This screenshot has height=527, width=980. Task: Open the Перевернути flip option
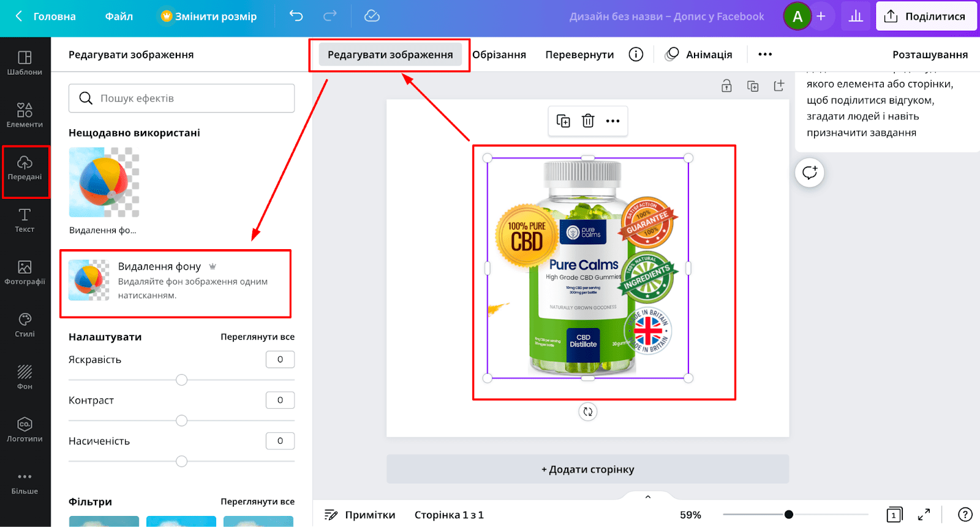tap(579, 54)
